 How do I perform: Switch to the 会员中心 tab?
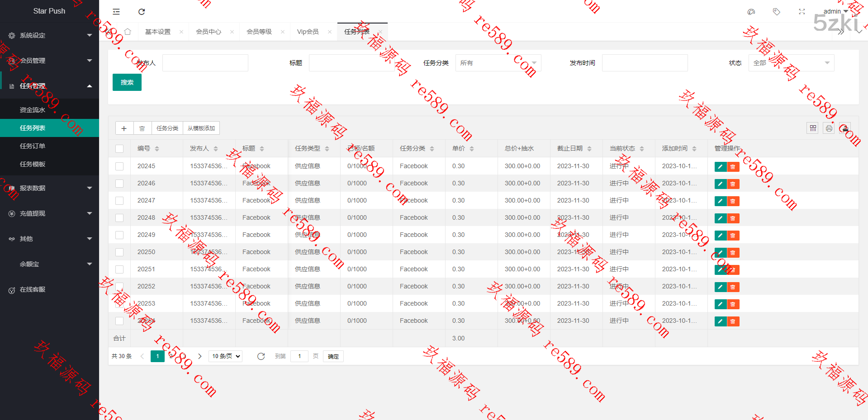(x=209, y=32)
